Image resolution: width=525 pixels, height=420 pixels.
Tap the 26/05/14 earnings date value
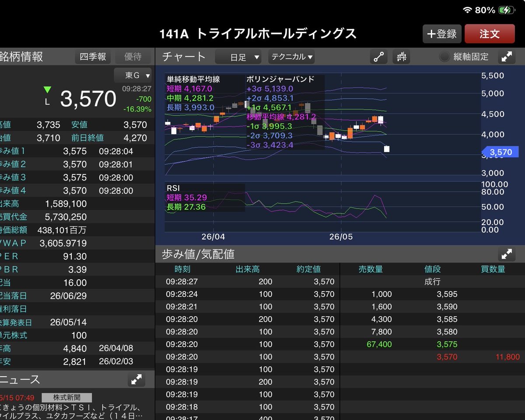click(68, 323)
